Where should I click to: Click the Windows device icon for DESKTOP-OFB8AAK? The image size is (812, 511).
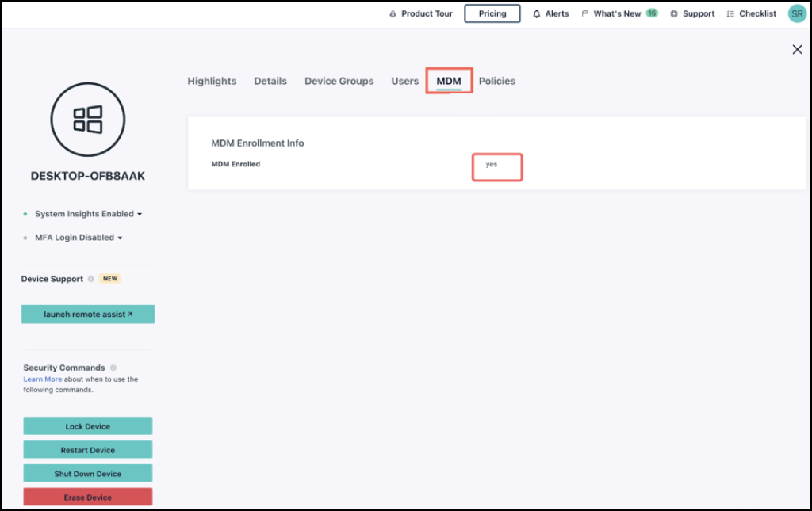87,119
